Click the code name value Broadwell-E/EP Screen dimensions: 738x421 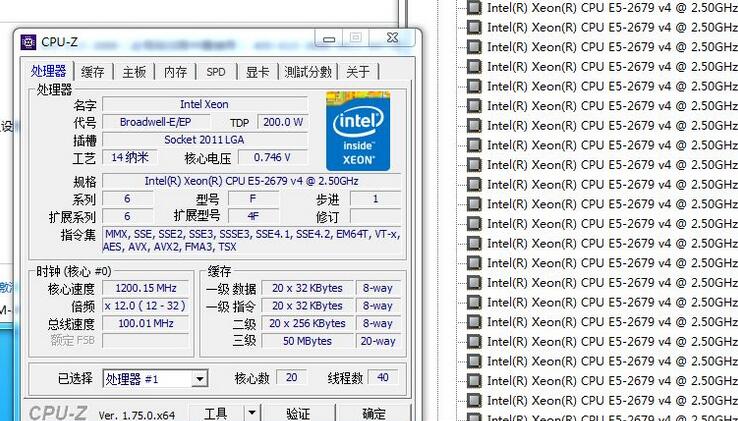(x=156, y=122)
